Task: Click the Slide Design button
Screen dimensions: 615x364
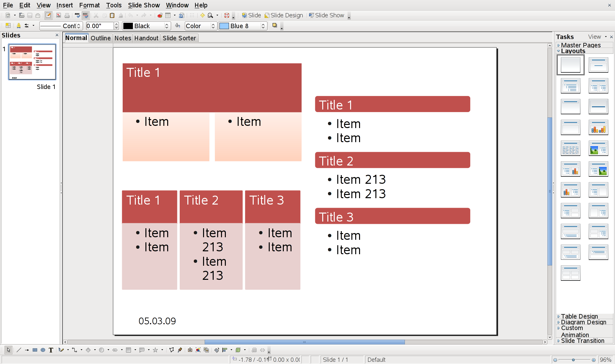Action: [x=283, y=15]
